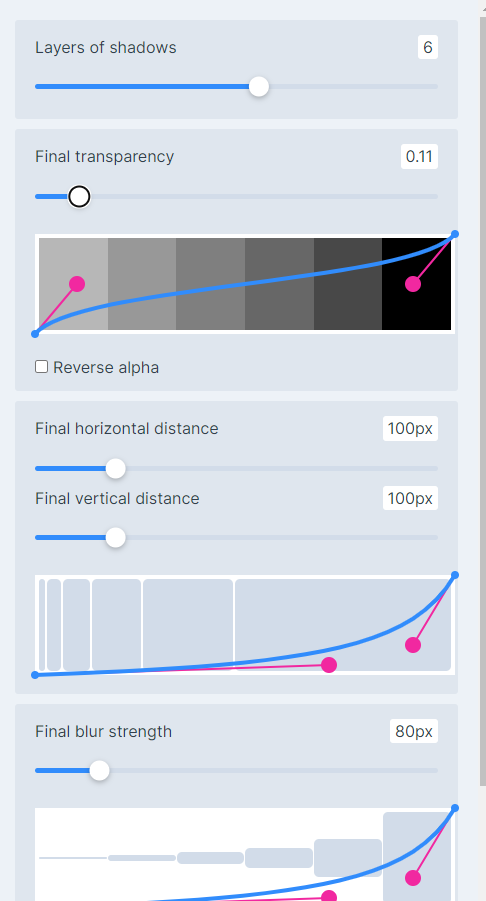Click the Final horizontal distance slider thumb

point(115,468)
